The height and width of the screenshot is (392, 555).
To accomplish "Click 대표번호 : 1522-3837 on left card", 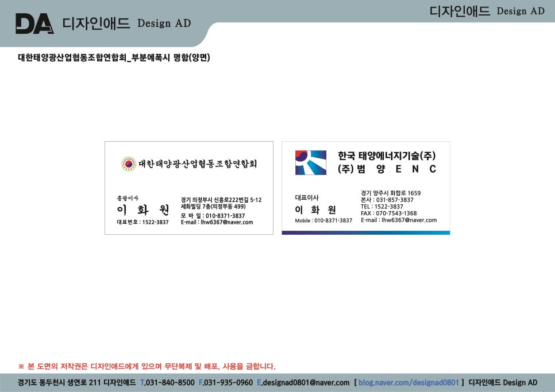I will click(142, 222).
